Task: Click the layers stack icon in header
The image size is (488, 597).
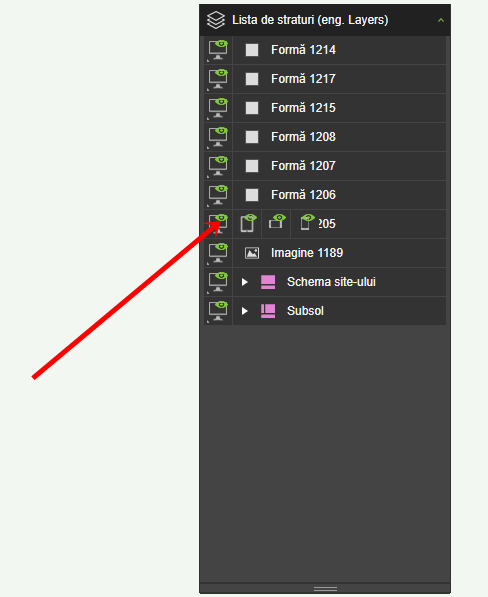Action: (216, 20)
